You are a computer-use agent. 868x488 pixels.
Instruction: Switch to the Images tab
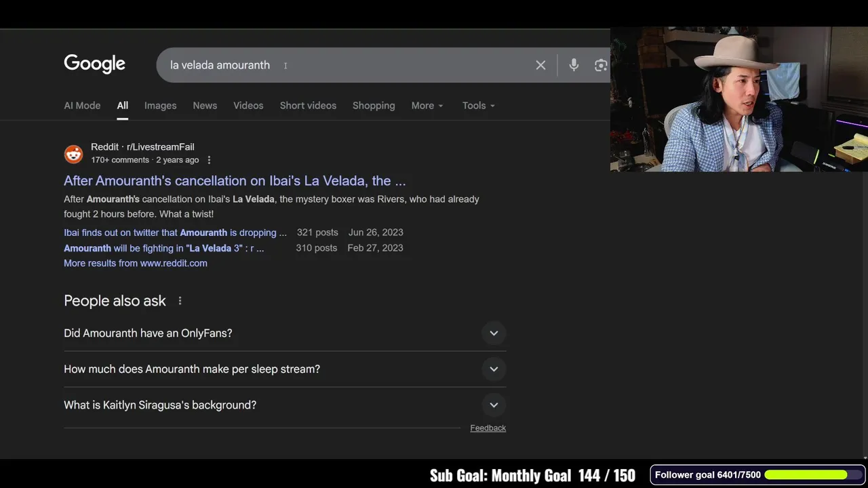160,106
